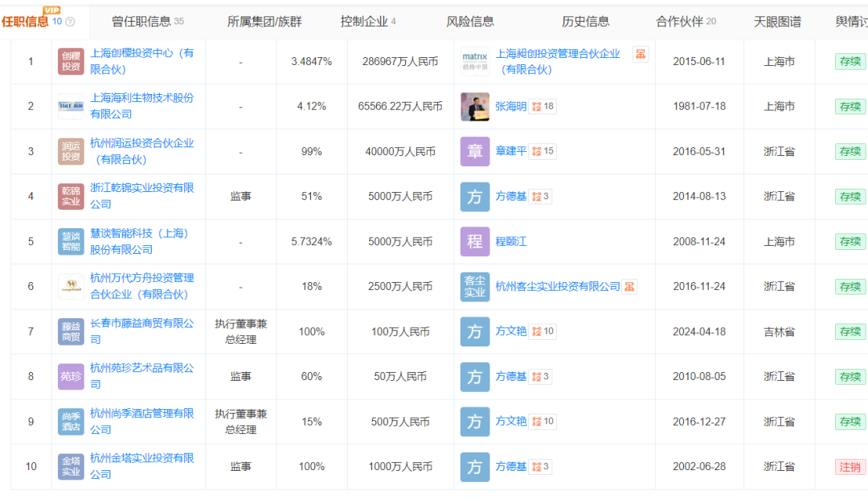This screenshot has height=503, width=868.
Task: Click the structure badge 18 beside 张海明
Action: (542, 106)
